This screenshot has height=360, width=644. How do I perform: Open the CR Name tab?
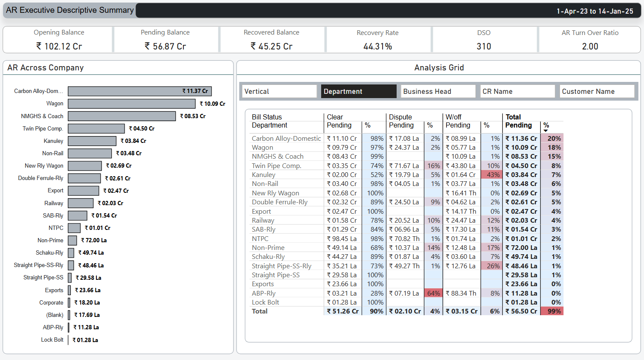tap(517, 91)
